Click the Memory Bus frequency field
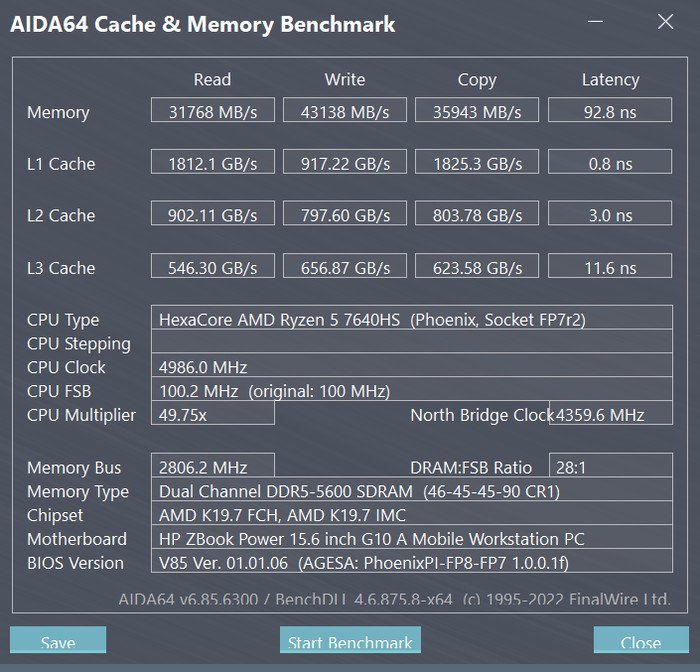Image resolution: width=700 pixels, height=672 pixels. [212, 467]
